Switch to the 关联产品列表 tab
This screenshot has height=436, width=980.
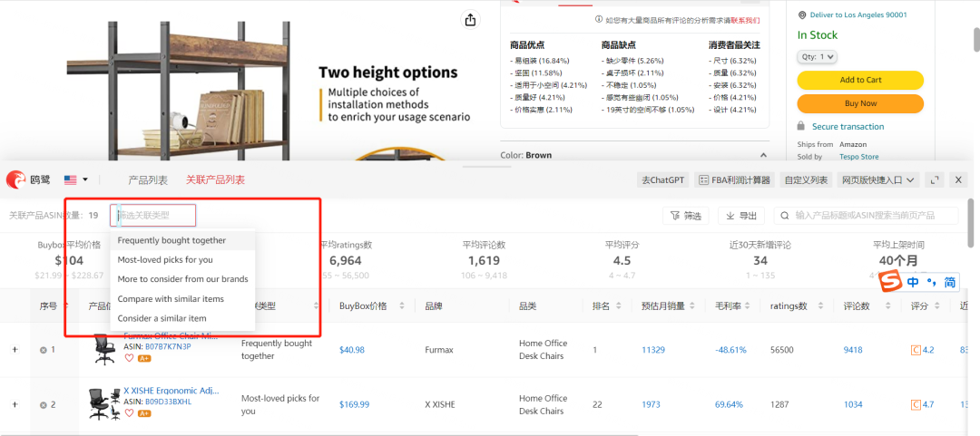[x=215, y=179]
